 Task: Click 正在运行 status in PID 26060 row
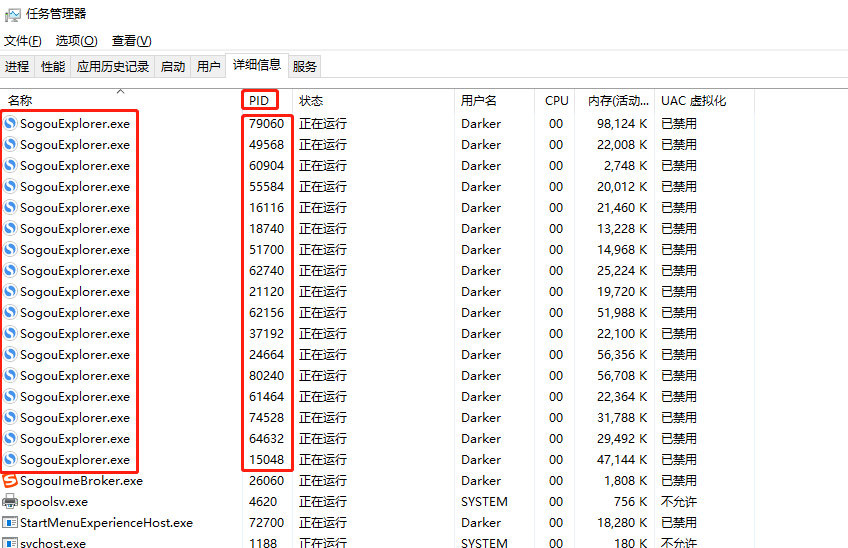[323, 480]
